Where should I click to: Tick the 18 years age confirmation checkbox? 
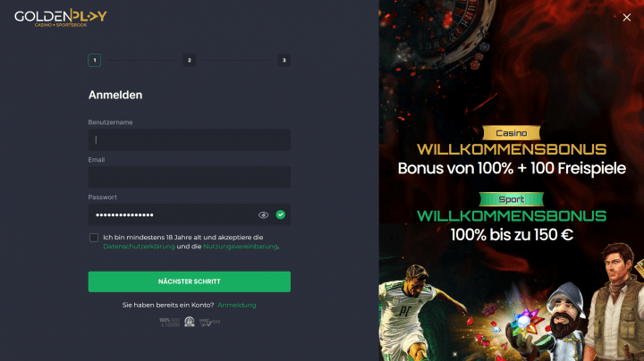(94, 238)
